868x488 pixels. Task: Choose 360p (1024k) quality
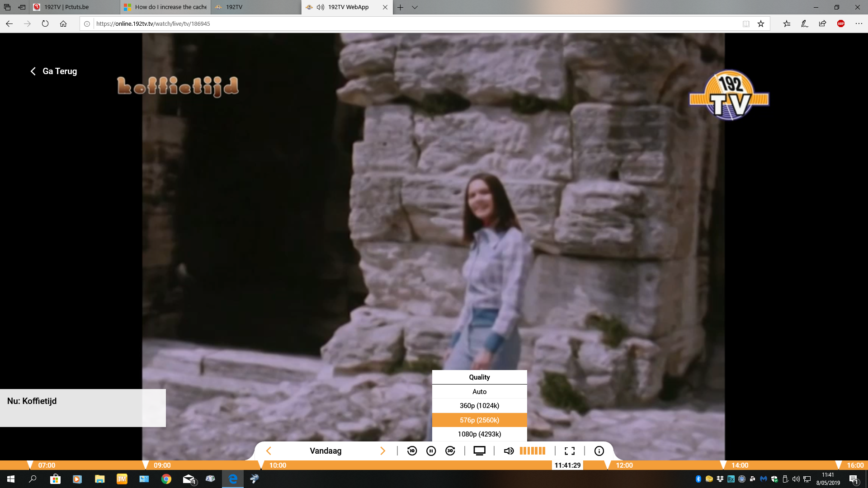(479, 406)
